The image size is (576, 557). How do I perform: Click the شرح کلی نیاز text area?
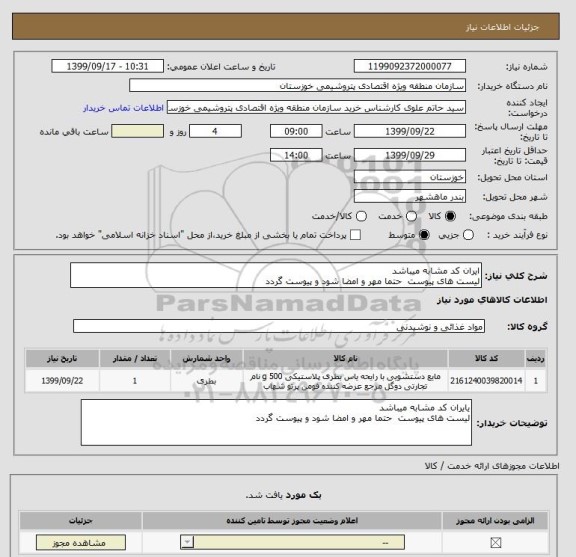(x=276, y=276)
